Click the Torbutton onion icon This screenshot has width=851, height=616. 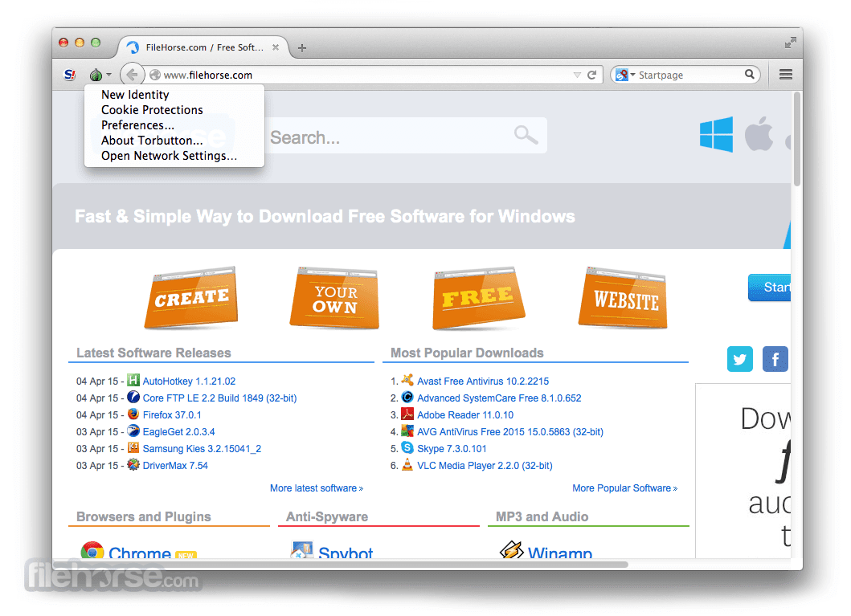click(x=96, y=75)
